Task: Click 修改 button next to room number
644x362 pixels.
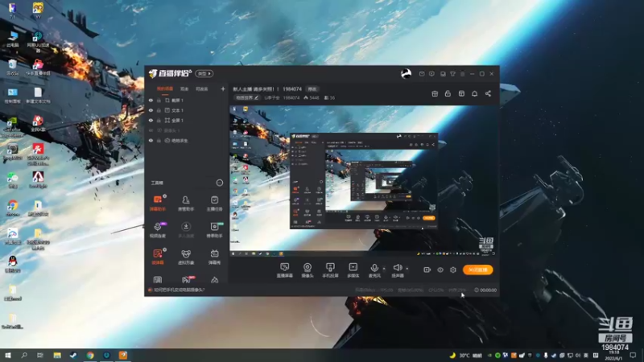Action: click(x=312, y=89)
